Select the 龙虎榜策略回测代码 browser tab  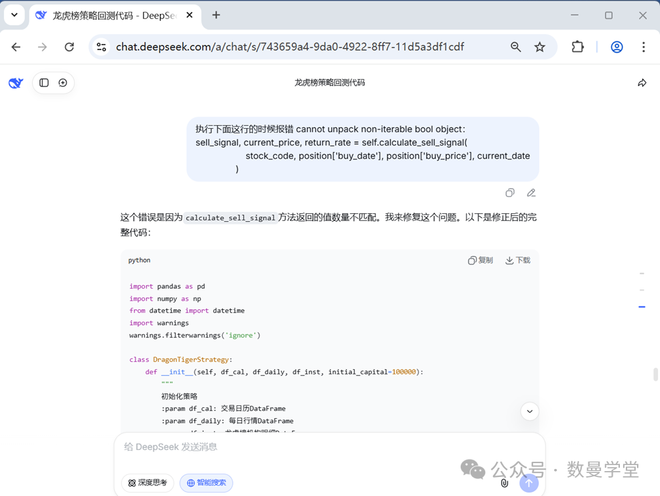(110, 16)
